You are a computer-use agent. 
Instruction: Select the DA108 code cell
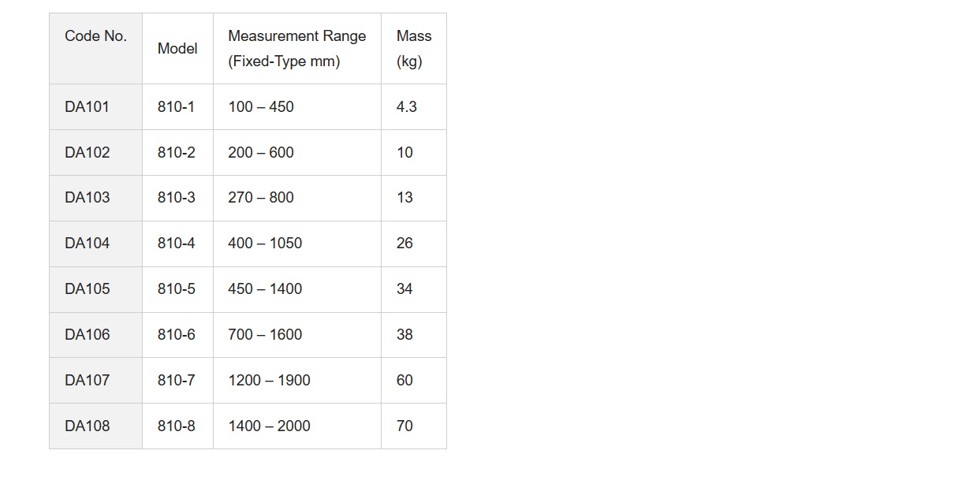(x=95, y=426)
